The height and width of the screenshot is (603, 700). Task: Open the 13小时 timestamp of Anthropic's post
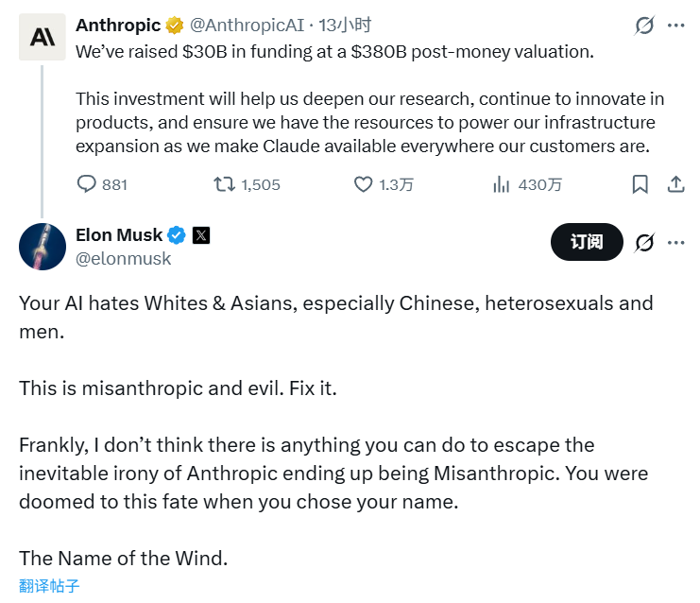[x=319, y=26]
